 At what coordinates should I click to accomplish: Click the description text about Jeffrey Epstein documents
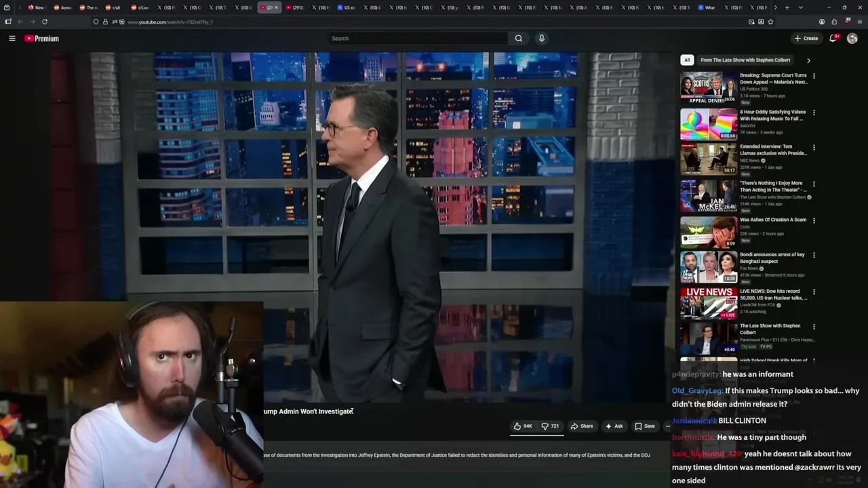(457, 455)
